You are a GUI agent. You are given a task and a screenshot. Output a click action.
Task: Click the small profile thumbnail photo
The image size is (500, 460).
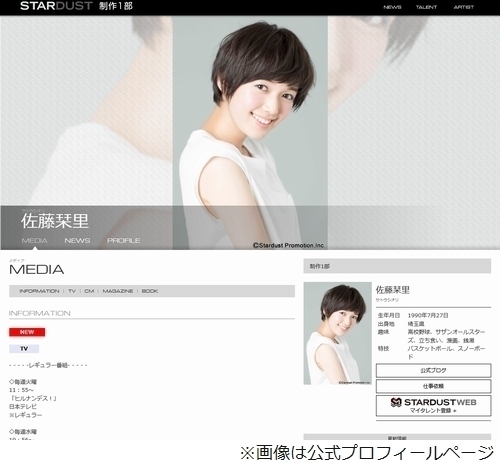337,333
